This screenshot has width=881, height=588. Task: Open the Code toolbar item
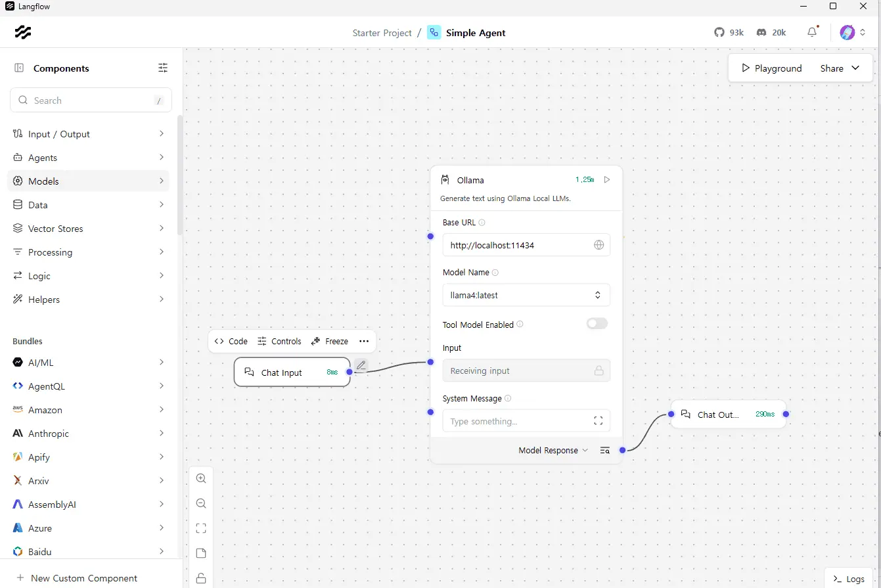pyautogui.click(x=231, y=341)
